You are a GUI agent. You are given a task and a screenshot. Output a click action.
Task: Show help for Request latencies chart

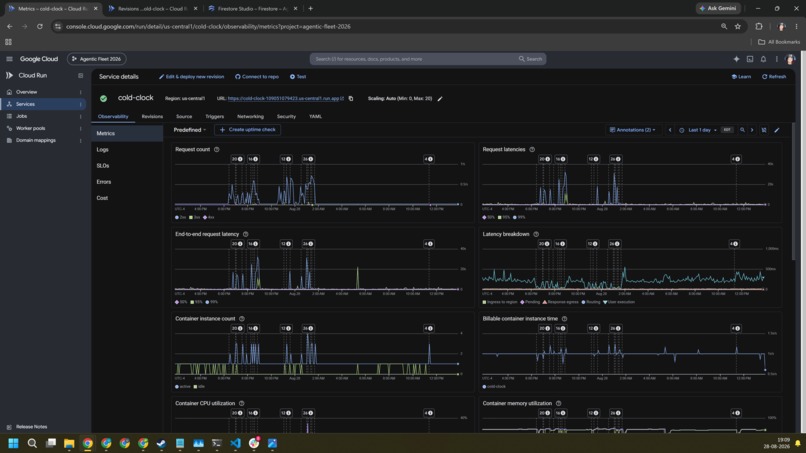(x=532, y=150)
